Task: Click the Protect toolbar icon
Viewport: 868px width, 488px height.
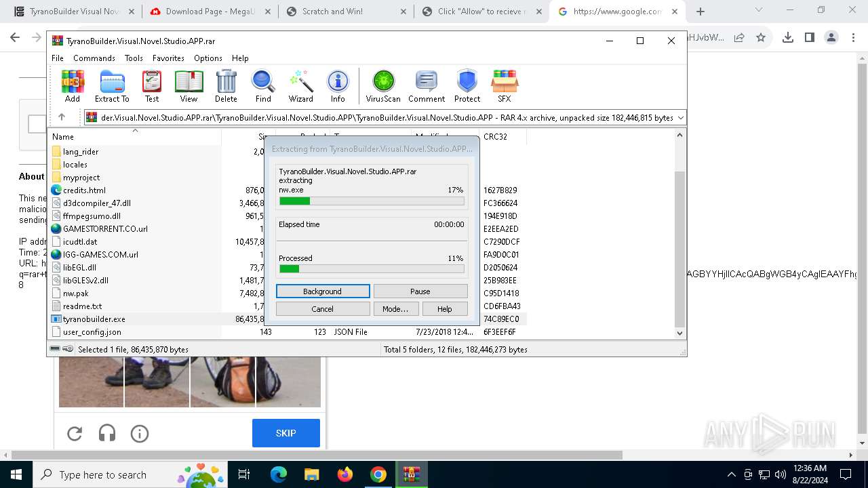Action: [x=467, y=86]
